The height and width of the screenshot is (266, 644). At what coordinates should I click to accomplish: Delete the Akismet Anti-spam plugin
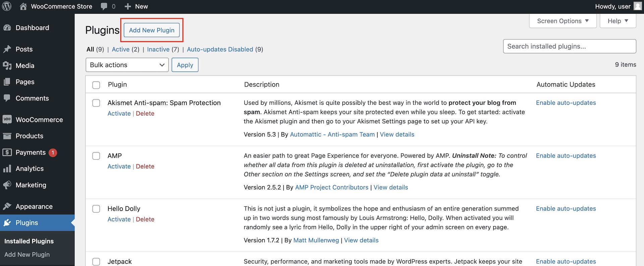[x=145, y=114]
